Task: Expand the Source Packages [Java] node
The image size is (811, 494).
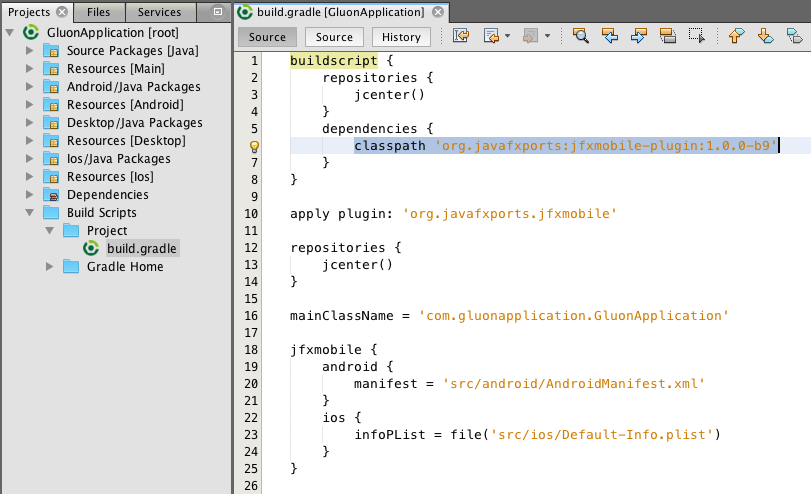Action: click(x=30, y=51)
